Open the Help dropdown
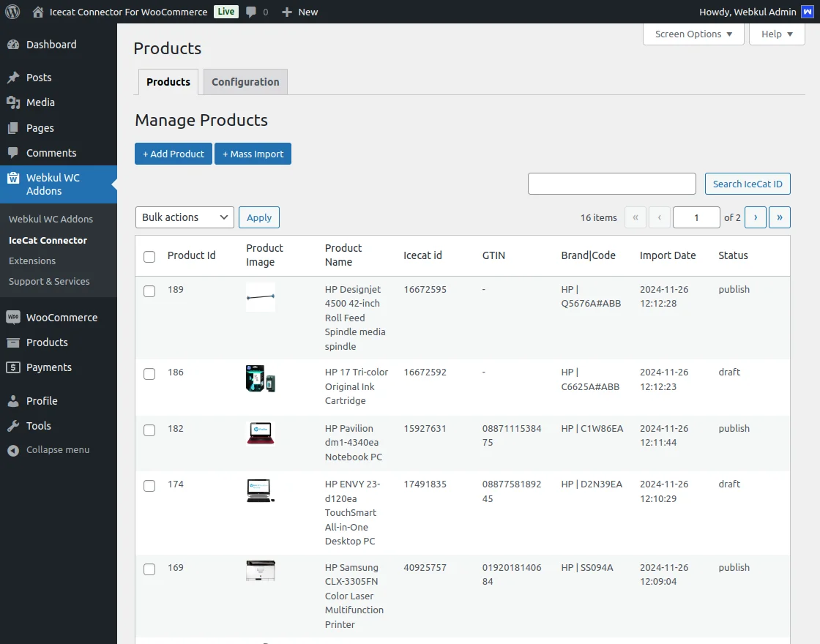This screenshot has height=644, width=820. click(x=776, y=34)
